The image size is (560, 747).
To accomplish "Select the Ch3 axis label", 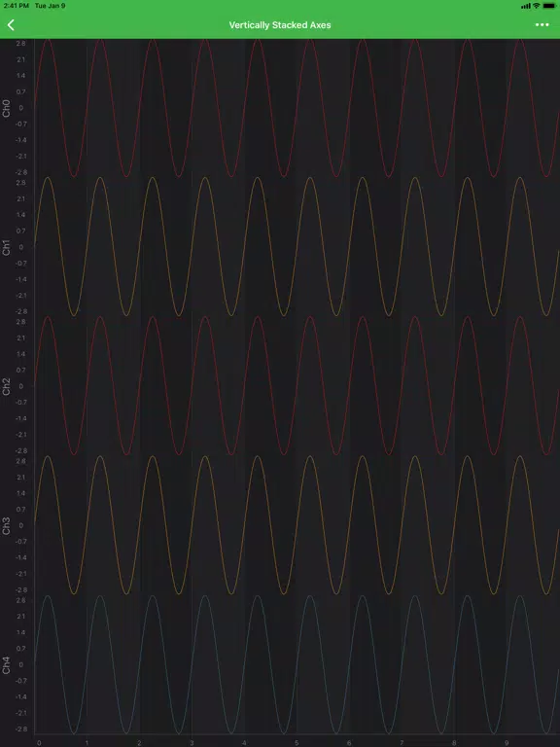I will click(x=6, y=526).
